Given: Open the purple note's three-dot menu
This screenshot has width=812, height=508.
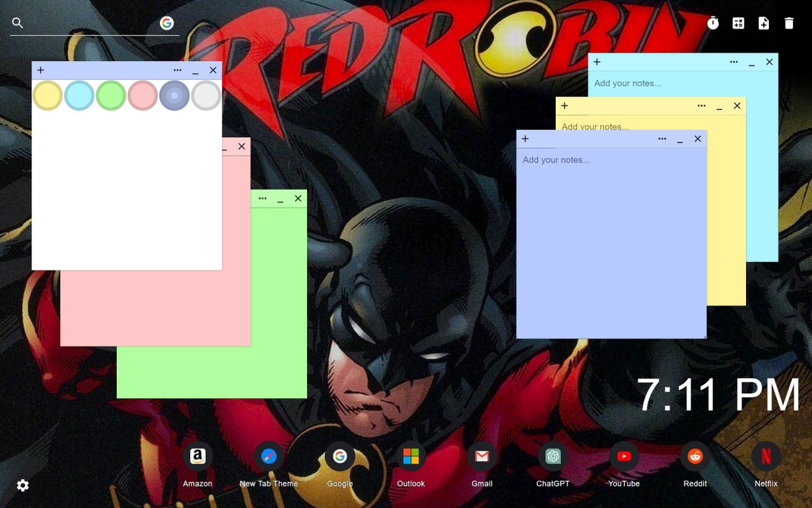Looking at the screenshot, I should (x=662, y=139).
